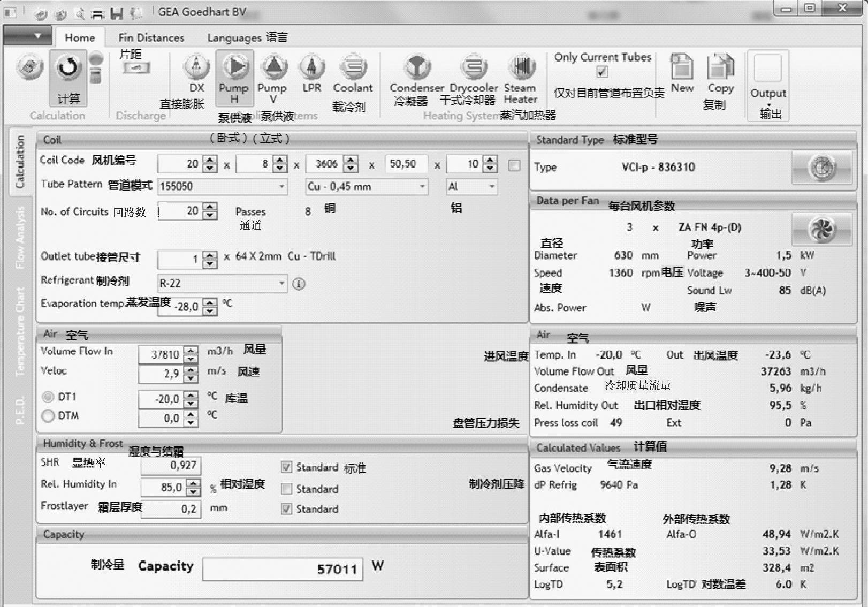Viewport: 868px width, 607px height.
Task: Click the Capacity value field
Action: pos(283,569)
